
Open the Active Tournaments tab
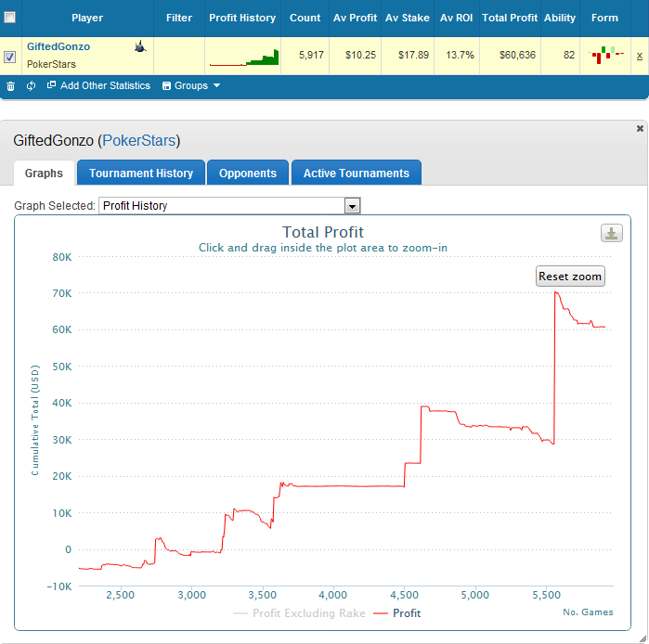point(357,173)
